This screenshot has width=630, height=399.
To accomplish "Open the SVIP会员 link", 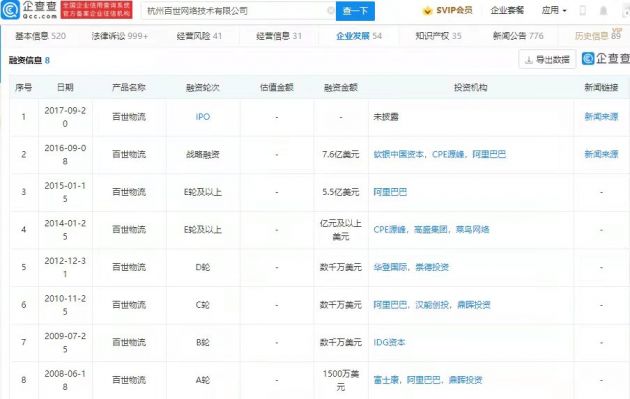I will click(454, 10).
